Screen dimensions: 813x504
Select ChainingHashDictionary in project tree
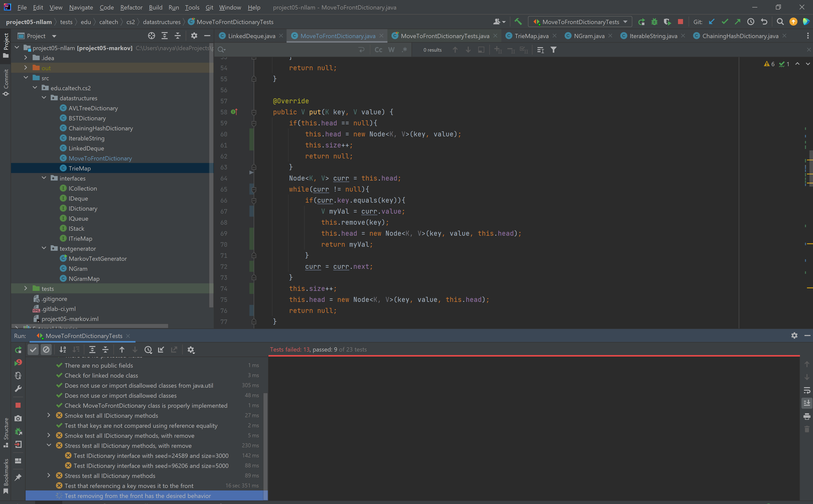point(100,128)
